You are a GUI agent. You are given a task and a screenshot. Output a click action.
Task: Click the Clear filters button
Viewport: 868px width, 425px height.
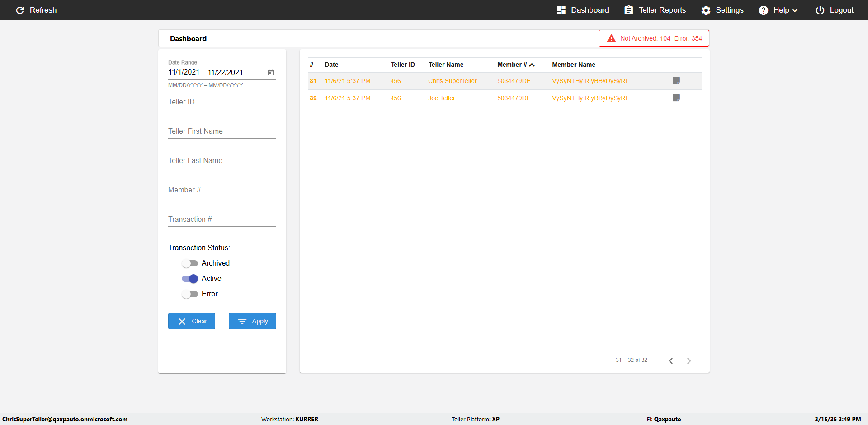point(192,321)
